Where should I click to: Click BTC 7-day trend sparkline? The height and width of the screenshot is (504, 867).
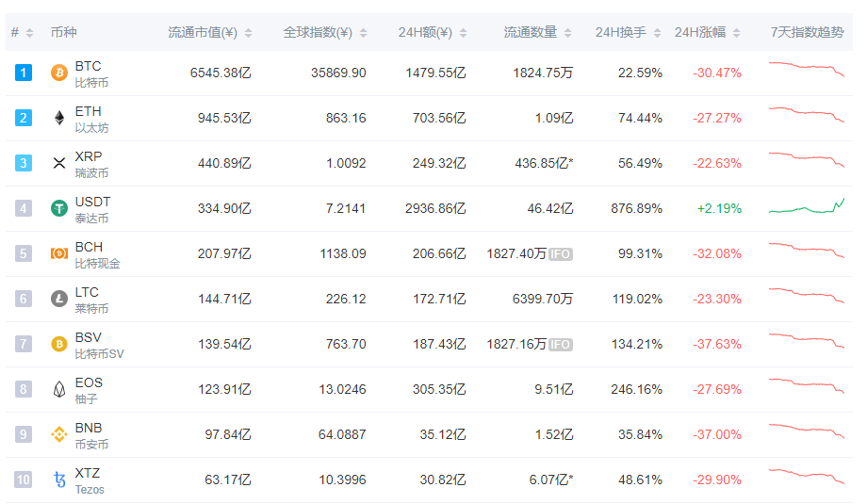(x=807, y=69)
